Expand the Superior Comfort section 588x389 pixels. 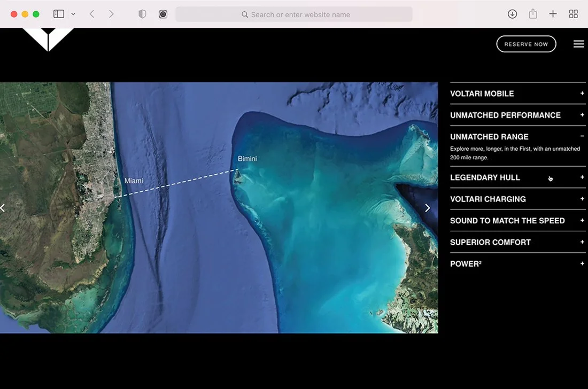click(x=517, y=243)
